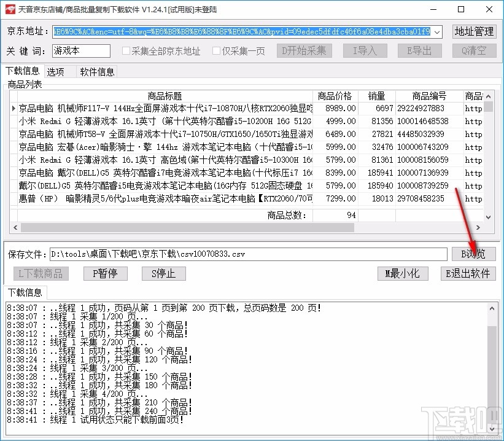Open 地址管理 address manager
Viewport: 504px width, 441px height.
tap(473, 32)
